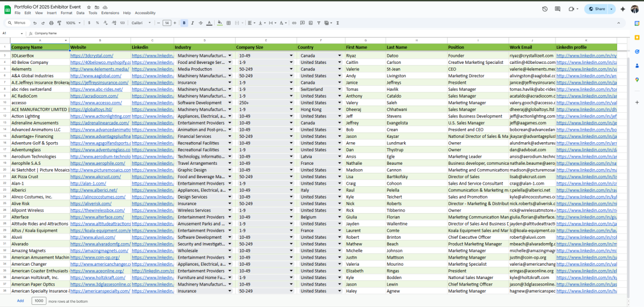Star the Portfolio Of 2025 Exhibitor document

[89, 6]
